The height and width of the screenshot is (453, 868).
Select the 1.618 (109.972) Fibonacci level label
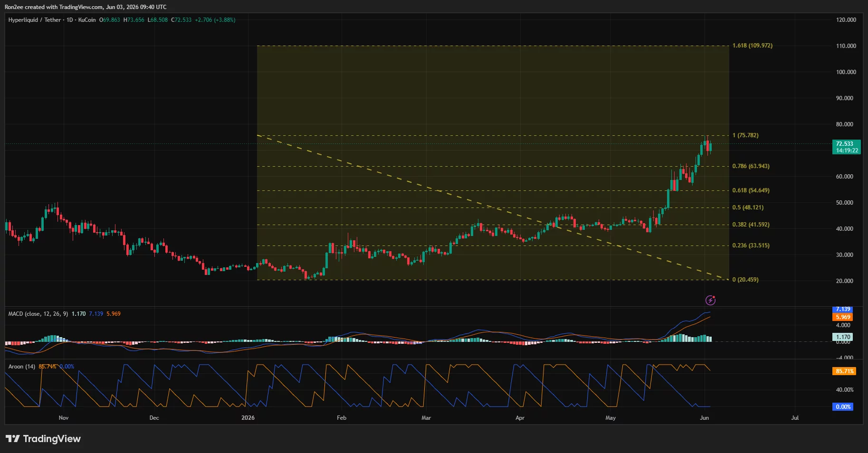752,46
